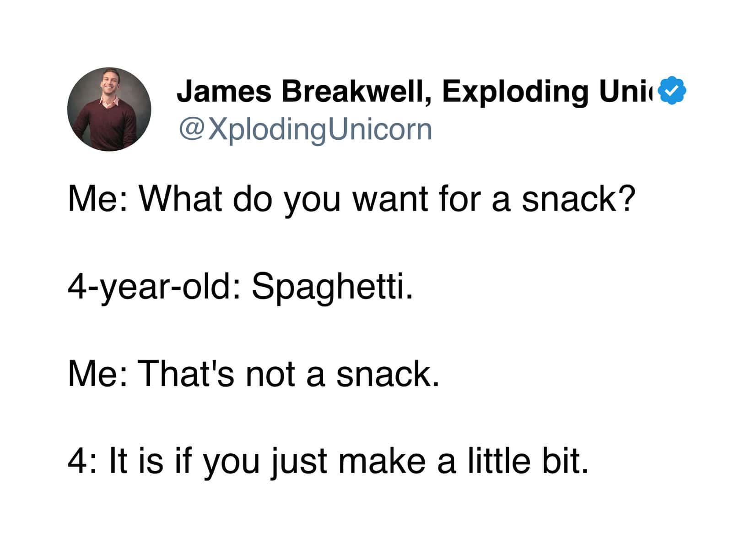Click the word "That's" in the tweet
The width and height of the screenshot is (756, 550).
point(187,374)
